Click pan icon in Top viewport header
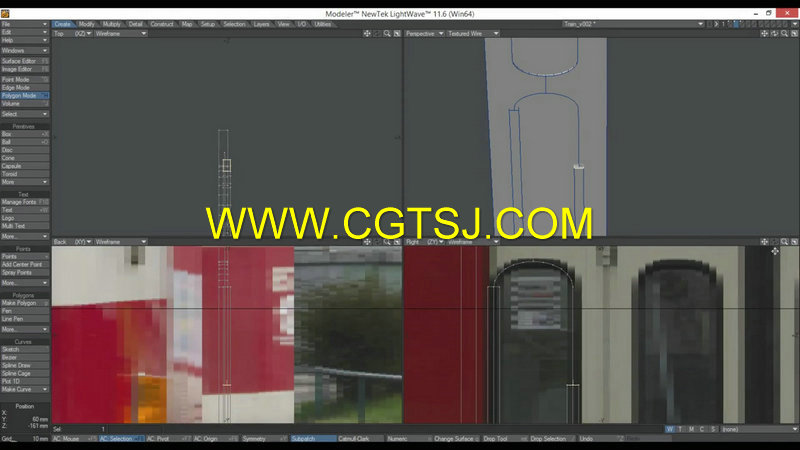This screenshot has height=450, width=800. tap(367, 34)
